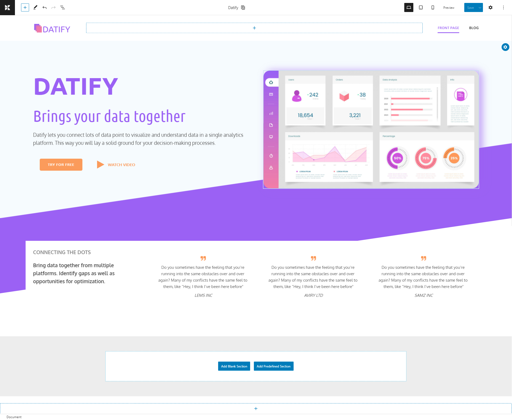
Task: Click the TRY FOR FREE button
Action: [61, 165]
